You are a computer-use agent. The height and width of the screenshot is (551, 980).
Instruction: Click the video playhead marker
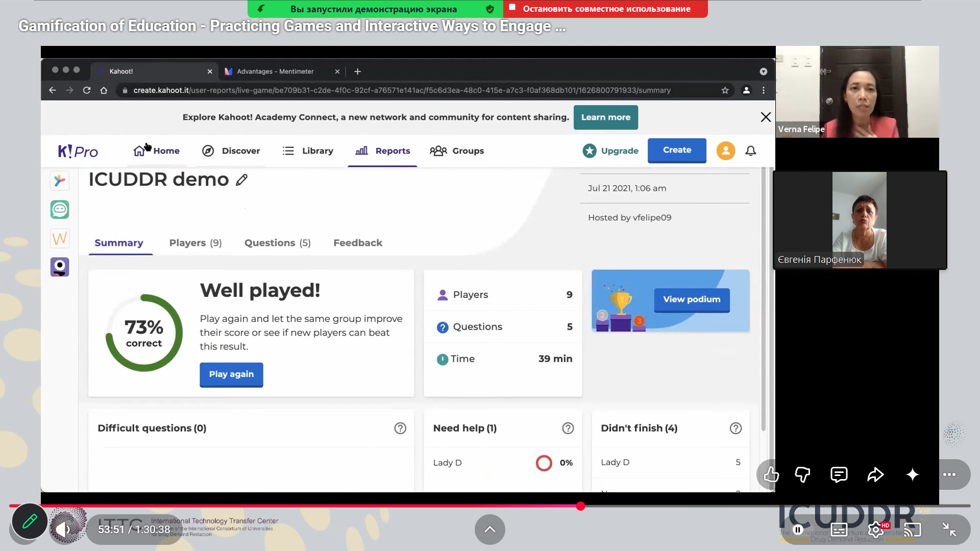[x=580, y=506]
